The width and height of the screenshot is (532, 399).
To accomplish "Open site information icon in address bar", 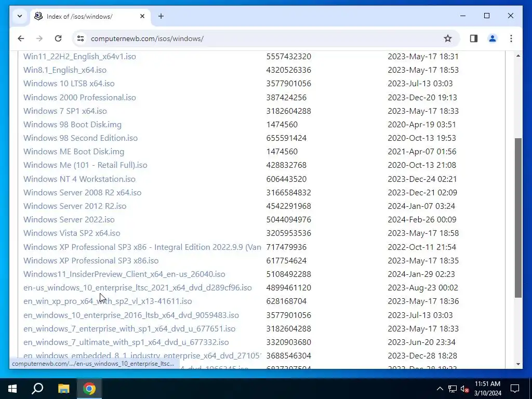I will click(81, 38).
